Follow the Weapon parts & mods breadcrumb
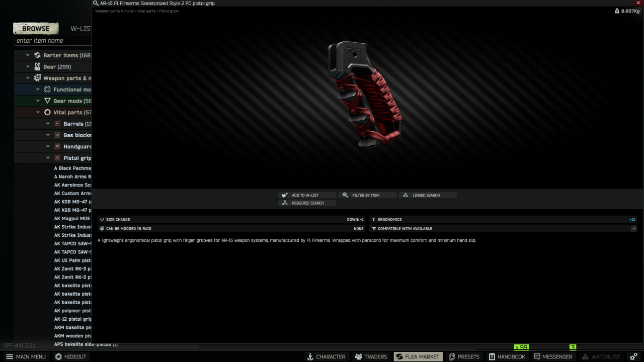The image size is (644, 362). click(114, 11)
